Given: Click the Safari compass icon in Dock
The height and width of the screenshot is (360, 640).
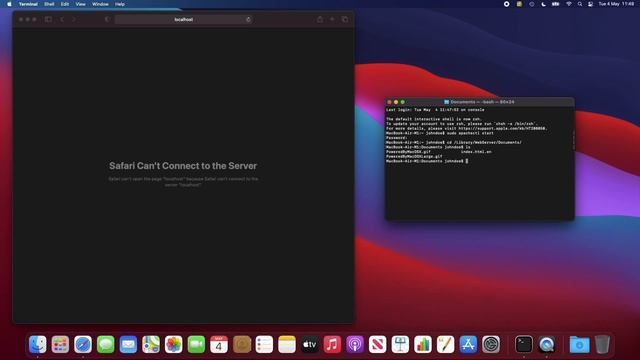Looking at the screenshot, I should click(x=83, y=344).
